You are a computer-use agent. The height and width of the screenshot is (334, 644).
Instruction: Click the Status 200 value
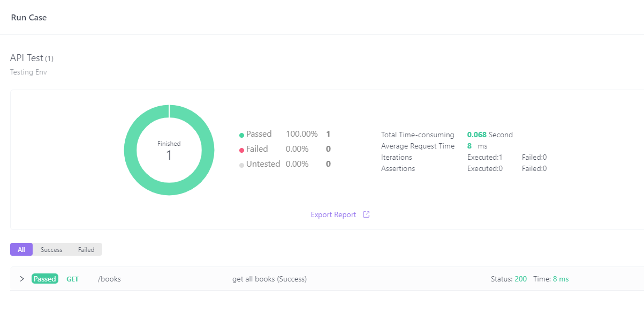pyautogui.click(x=520, y=279)
